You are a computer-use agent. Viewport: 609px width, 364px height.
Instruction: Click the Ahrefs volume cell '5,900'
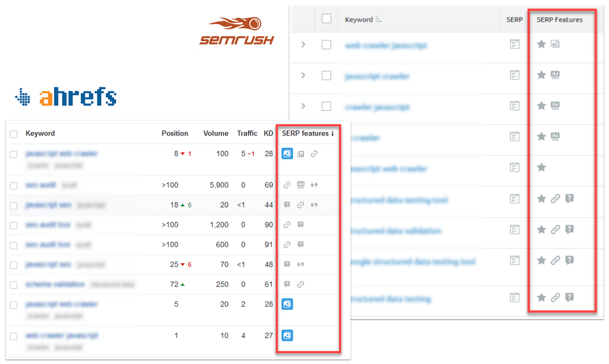click(219, 185)
